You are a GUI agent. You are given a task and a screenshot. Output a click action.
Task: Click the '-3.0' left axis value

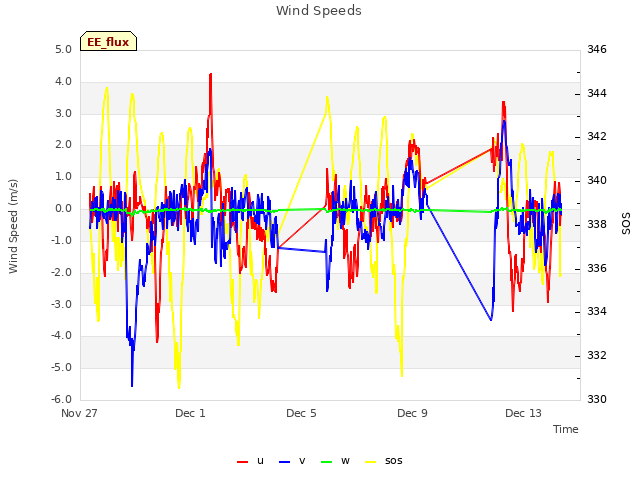pyautogui.click(x=61, y=304)
